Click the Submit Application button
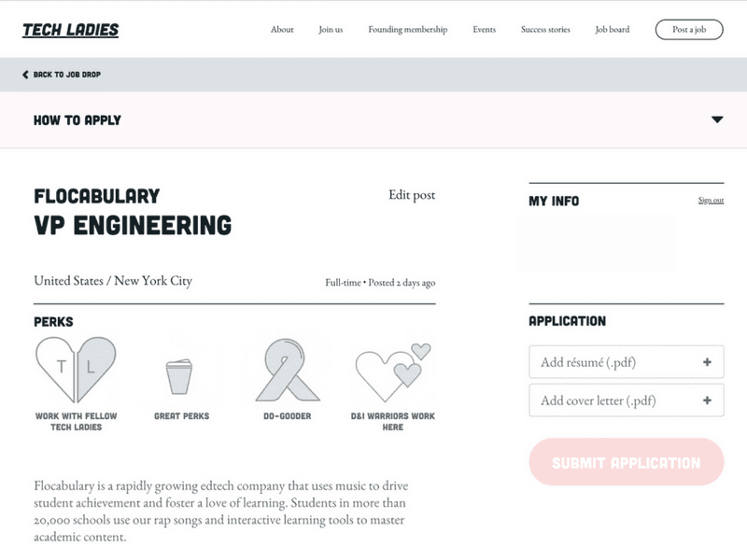 point(626,462)
